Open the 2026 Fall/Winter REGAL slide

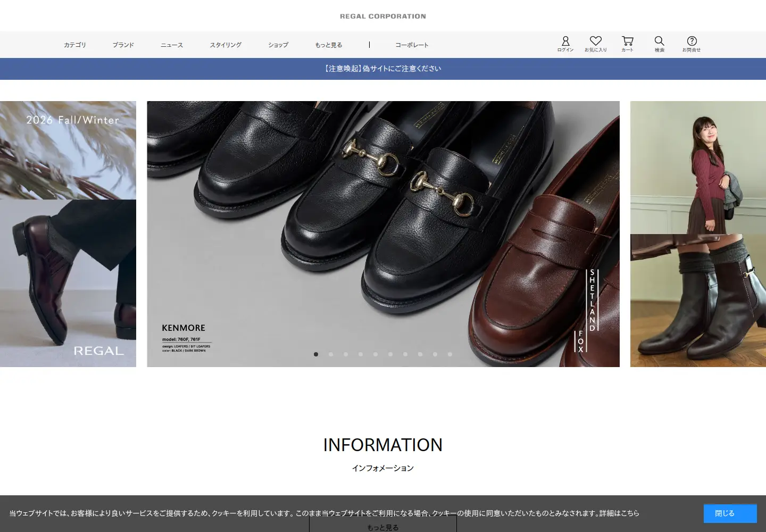[x=68, y=234]
